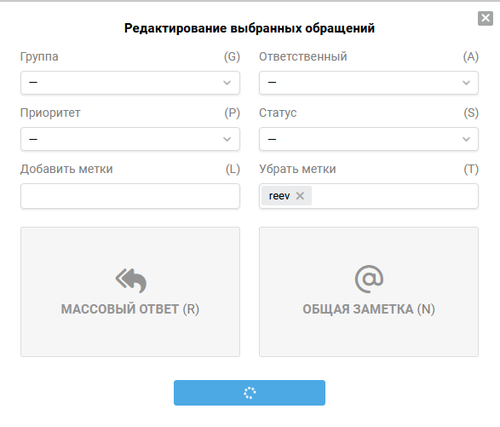
Task: Click the spinner icon on blue button
Action: (x=250, y=393)
